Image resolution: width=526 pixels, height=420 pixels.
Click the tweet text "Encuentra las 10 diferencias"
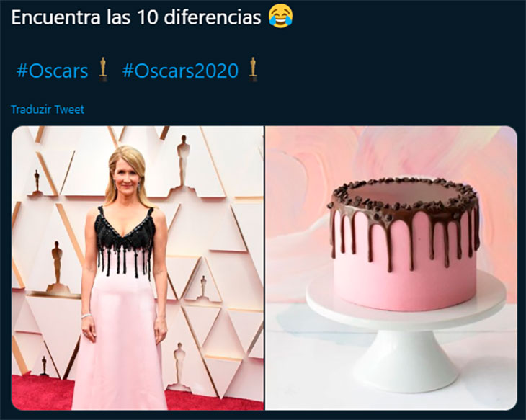point(135,17)
